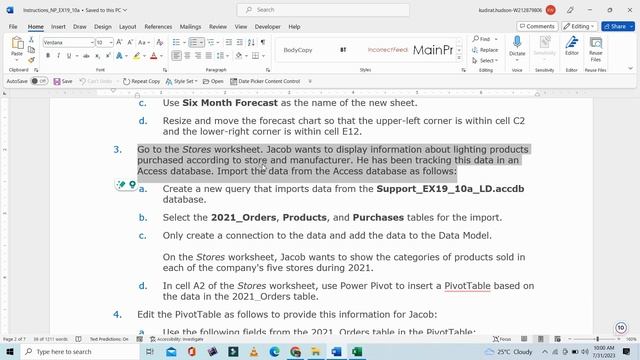Expand the Styles gallery More arrow

(459, 58)
